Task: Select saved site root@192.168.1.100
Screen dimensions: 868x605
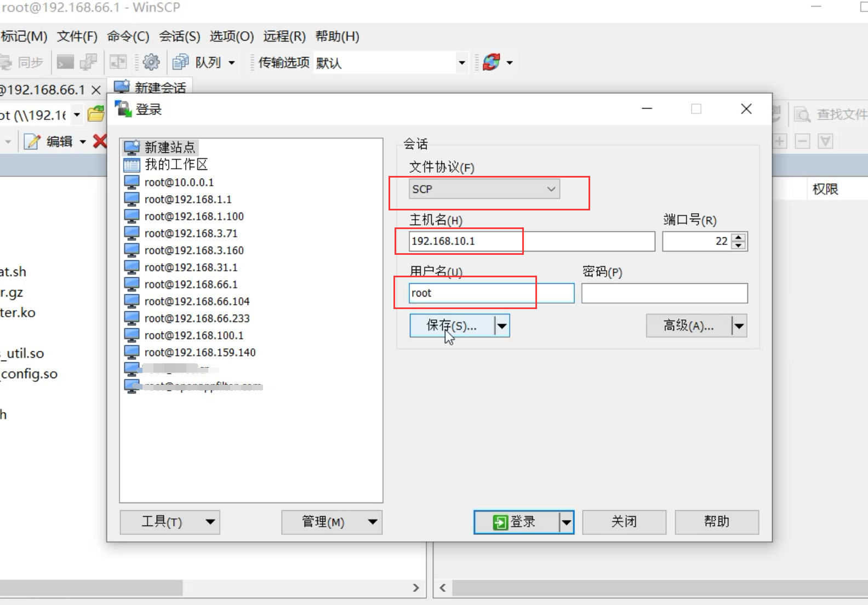Action: tap(184, 216)
